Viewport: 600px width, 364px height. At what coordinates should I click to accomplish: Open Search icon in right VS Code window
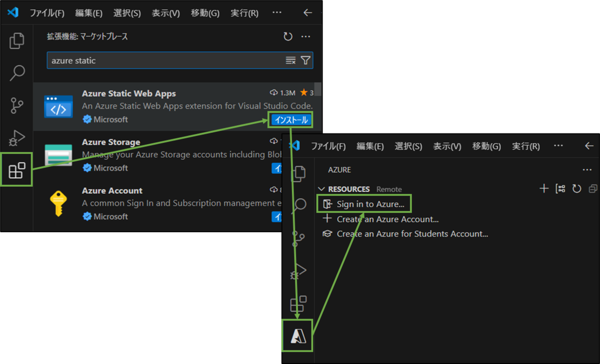pos(298,205)
